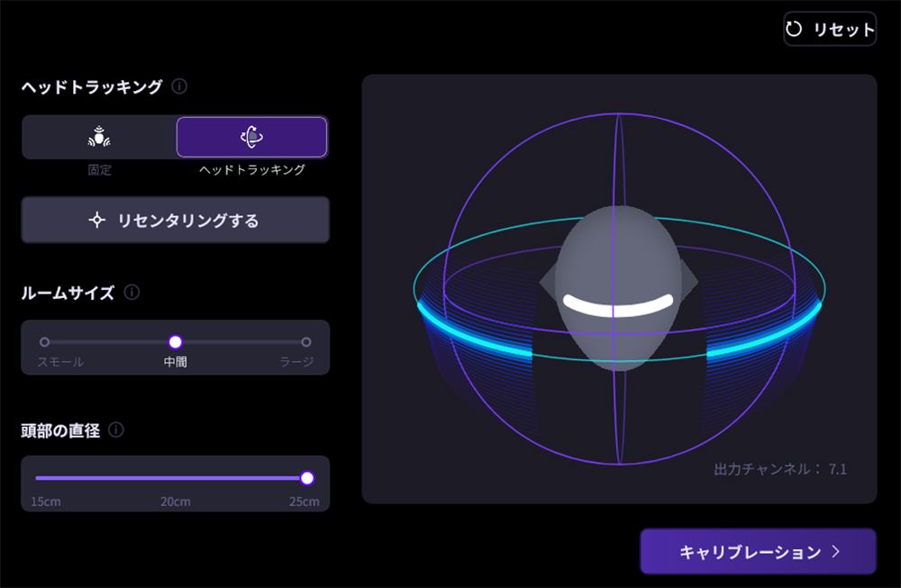Set head diameter to 20cm on slider
The width and height of the screenshot is (901, 588).
pos(176,478)
